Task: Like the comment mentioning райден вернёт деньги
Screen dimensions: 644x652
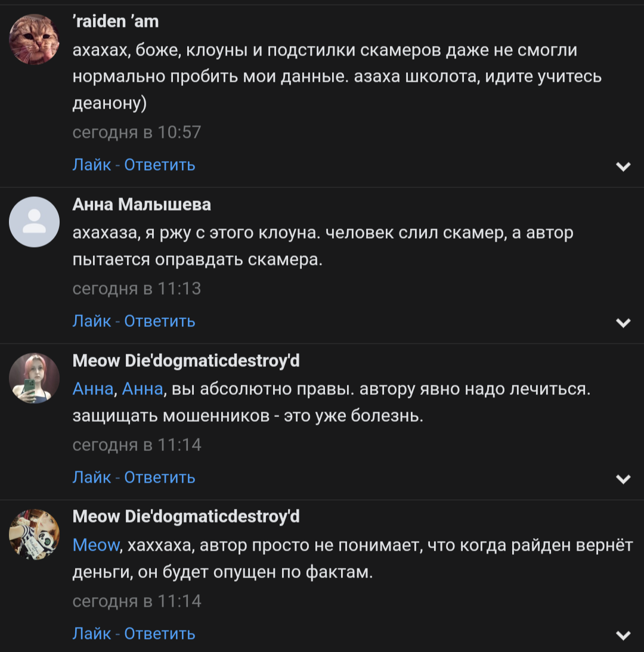Action: [x=91, y=634]
